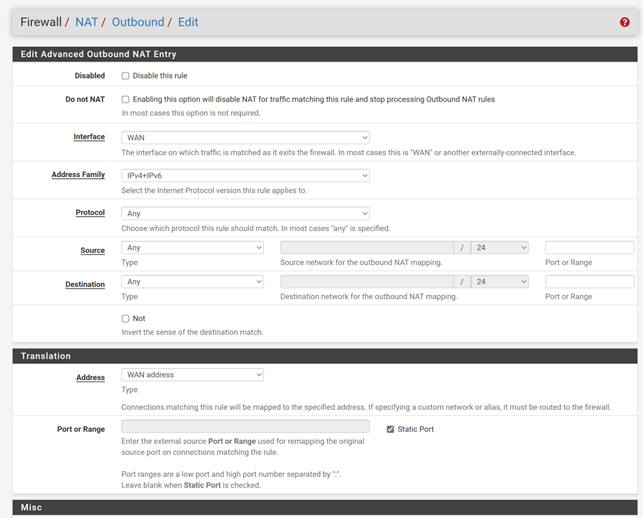Open the Source subnet mask 24 dropdown
This screenshot has height=518, width=643.
(499, 248)
